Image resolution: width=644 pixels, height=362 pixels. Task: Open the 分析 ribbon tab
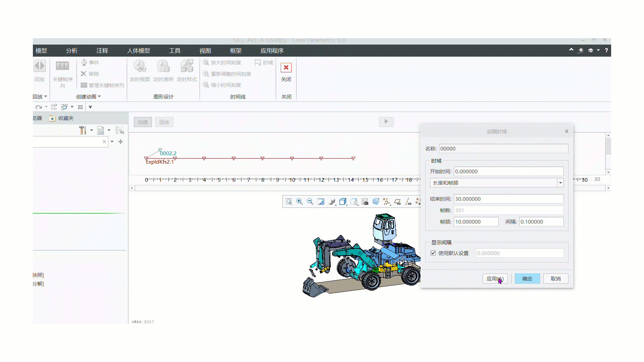(x=71, y=51)
